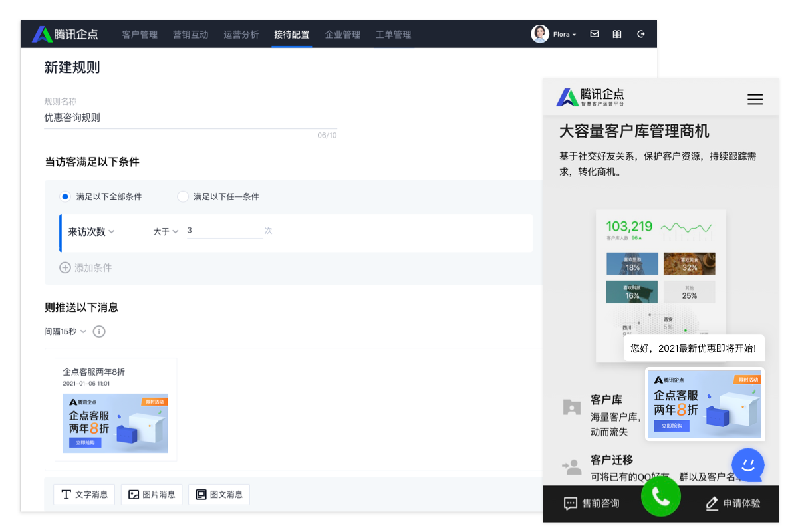Click the pencil icon beside 申请体验

712,503
